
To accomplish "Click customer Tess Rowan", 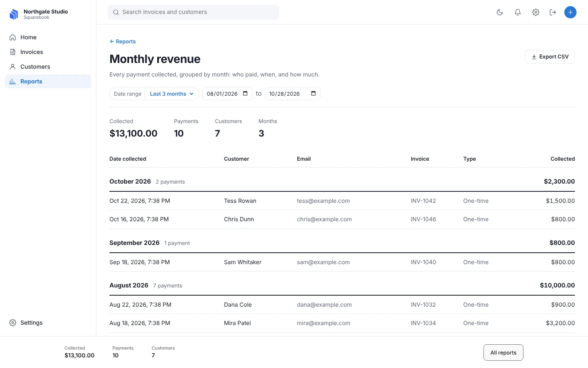I will pyautogui.click(x=240, y=201).
